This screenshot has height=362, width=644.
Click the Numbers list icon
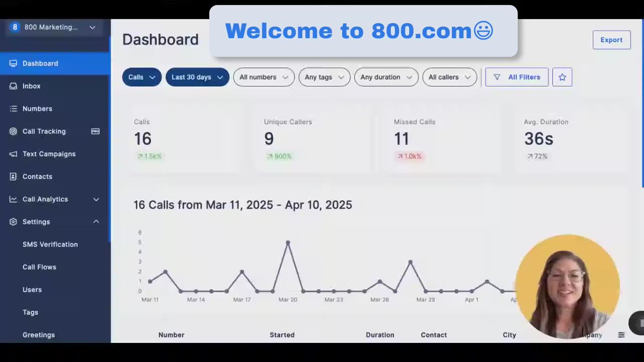tap(13, 109)
